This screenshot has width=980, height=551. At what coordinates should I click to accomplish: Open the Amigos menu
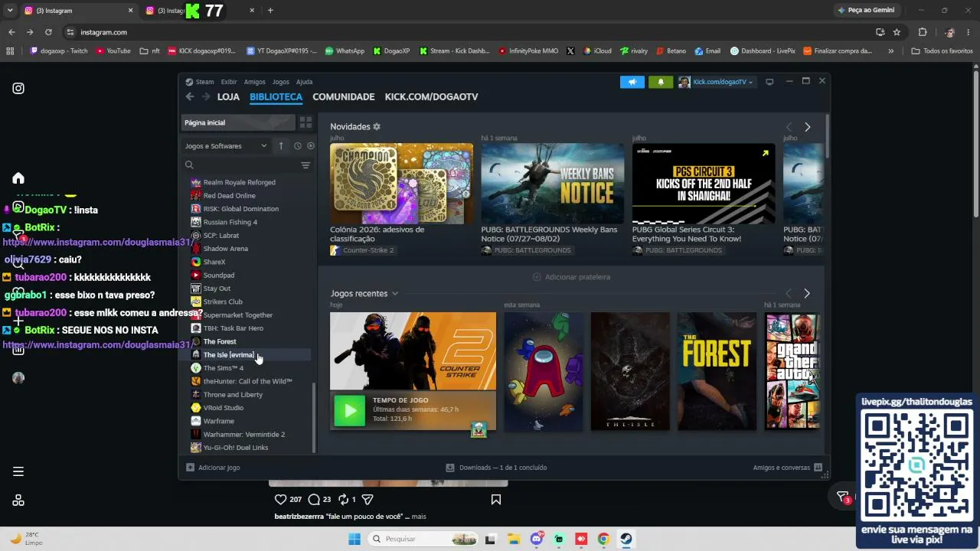(255, 82)
